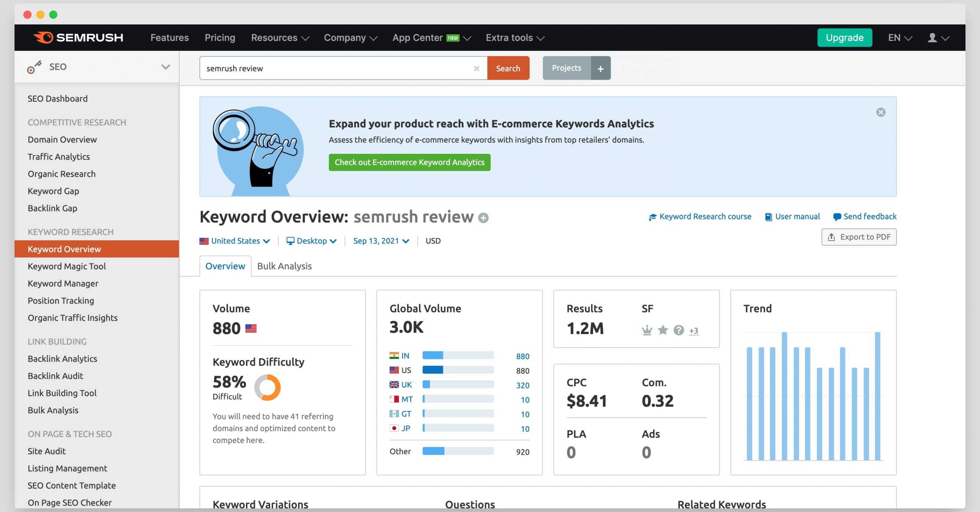Open Traffic Analytics in the sidebar
Viewport: 980px width, 512px height.
pos(59,157)
